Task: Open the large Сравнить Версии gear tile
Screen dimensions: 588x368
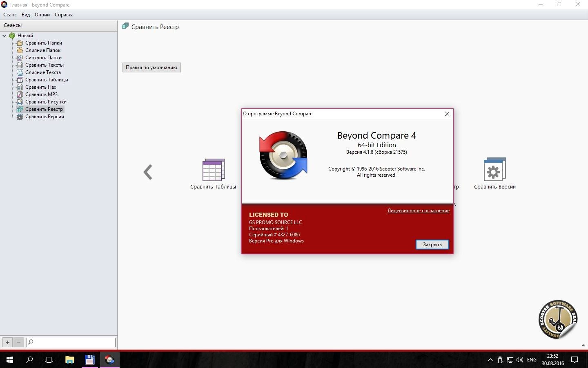Action: (494, 169)
